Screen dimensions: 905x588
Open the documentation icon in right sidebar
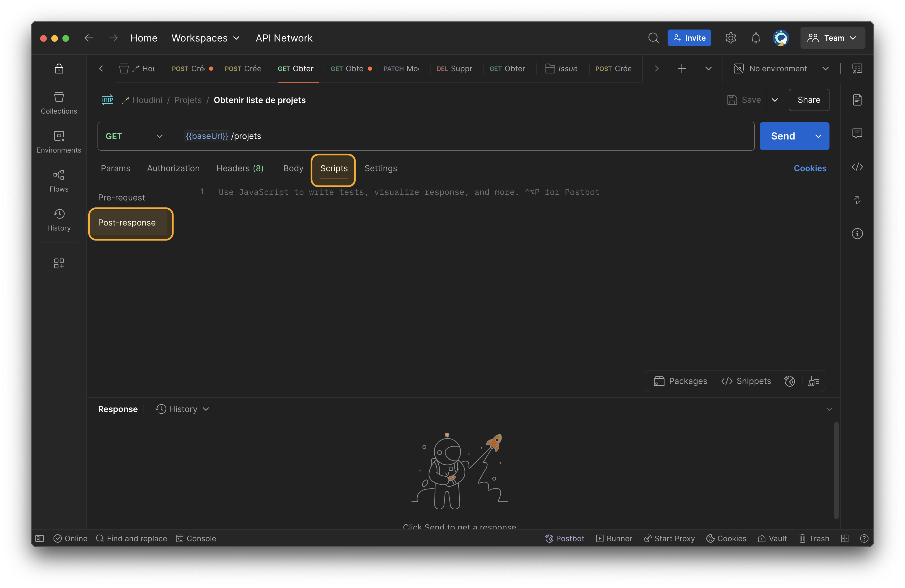pos(857,100)
